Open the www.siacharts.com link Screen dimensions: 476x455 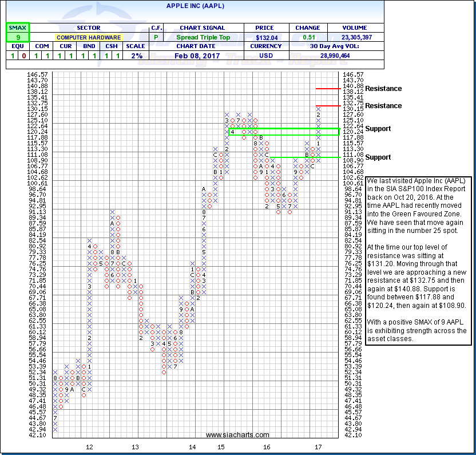237,435
